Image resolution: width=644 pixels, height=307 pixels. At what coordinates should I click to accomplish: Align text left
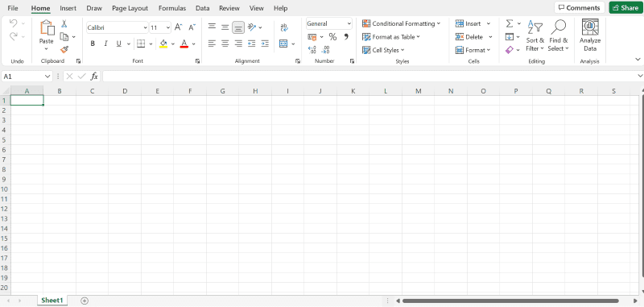(212, 44)
